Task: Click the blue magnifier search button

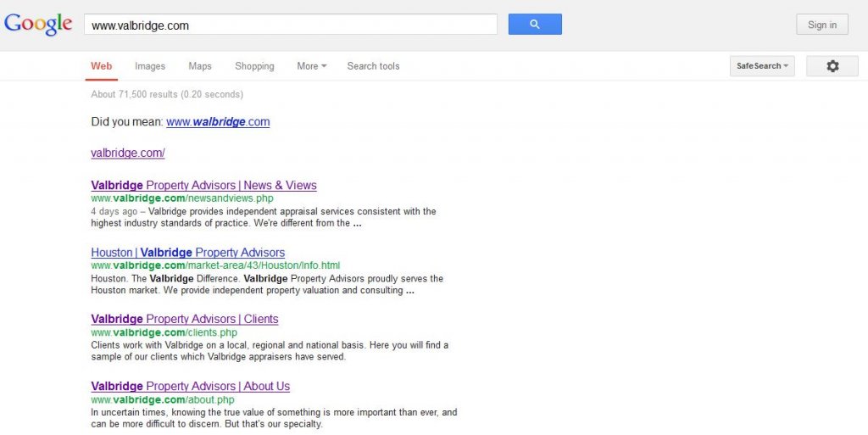Action: tap(535, 25)
